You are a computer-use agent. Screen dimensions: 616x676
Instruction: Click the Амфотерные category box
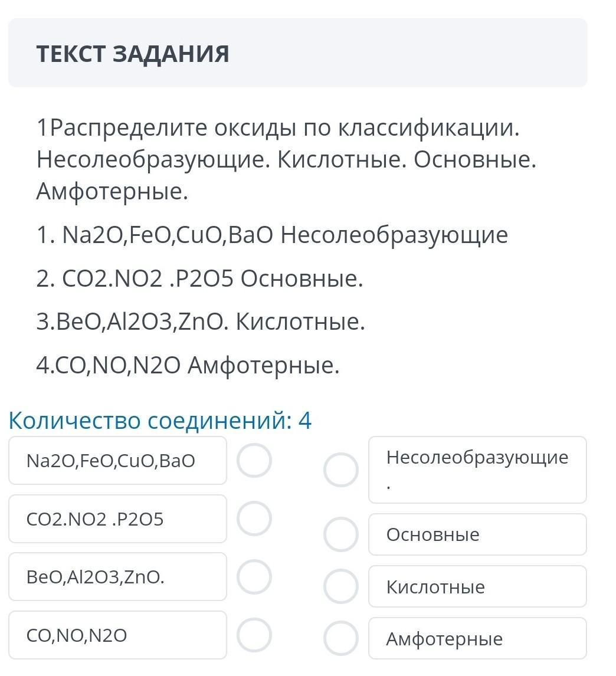477,638
